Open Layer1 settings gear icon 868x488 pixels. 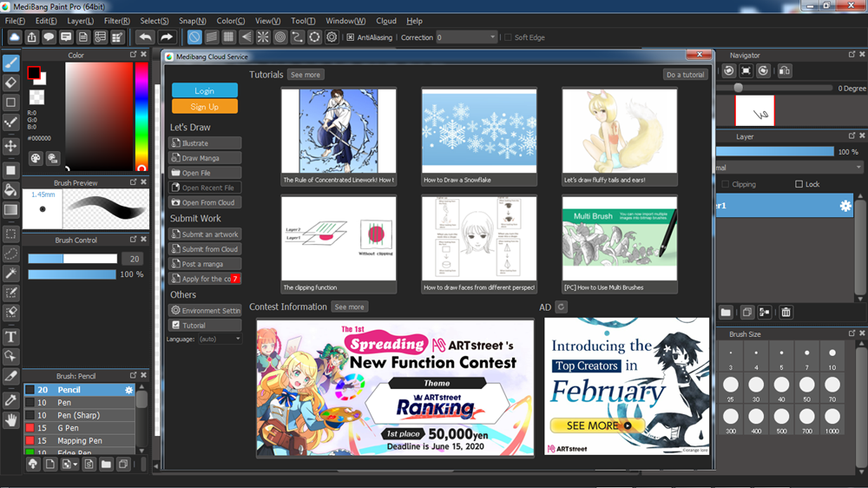point(845,206)
